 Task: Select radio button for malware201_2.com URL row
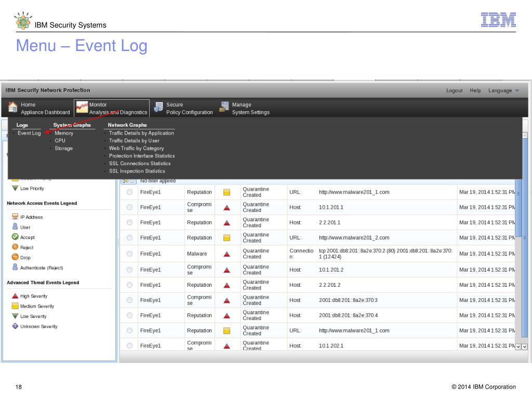click(129, 238)
